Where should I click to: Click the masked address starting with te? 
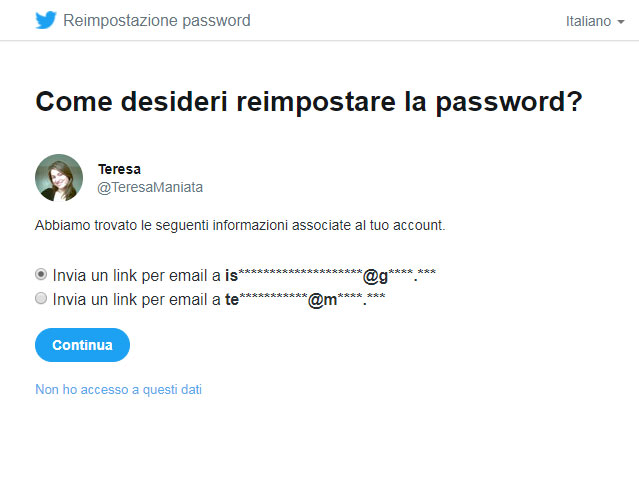305,300
